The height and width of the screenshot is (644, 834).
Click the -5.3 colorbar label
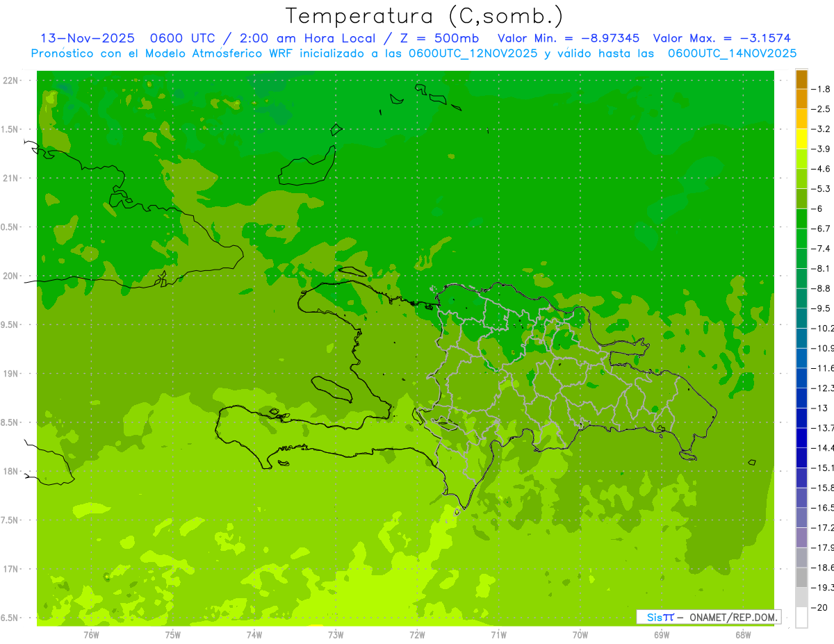click(x=821, y=189)
